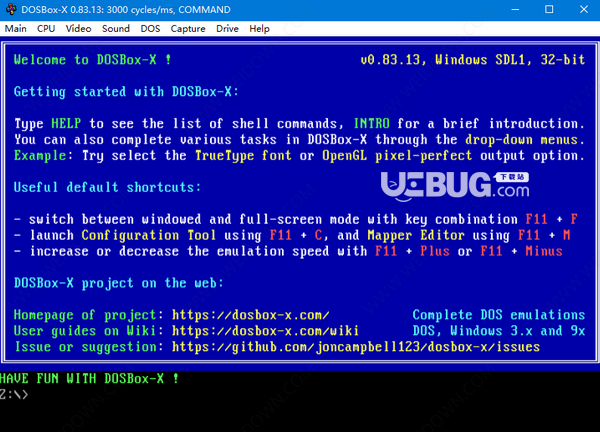Open the Video menu
The width and height of the screenshot is (600, 432).
[78, 29]
